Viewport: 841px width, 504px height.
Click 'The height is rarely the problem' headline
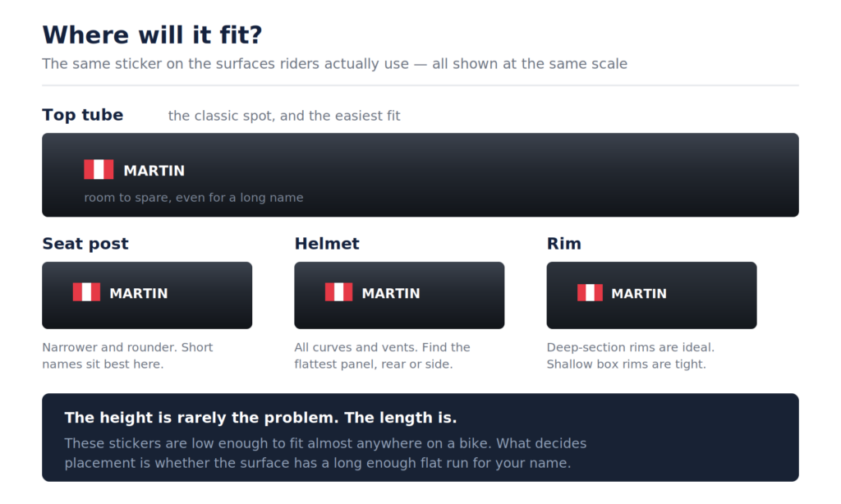click(x=260, y=418)
